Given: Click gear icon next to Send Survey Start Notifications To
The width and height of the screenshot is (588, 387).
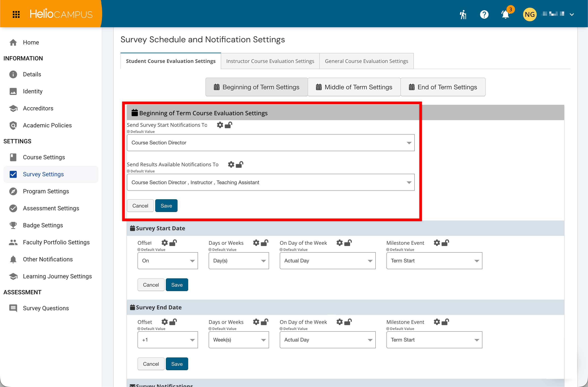Looking at the screenshot, I should [220, 125].
